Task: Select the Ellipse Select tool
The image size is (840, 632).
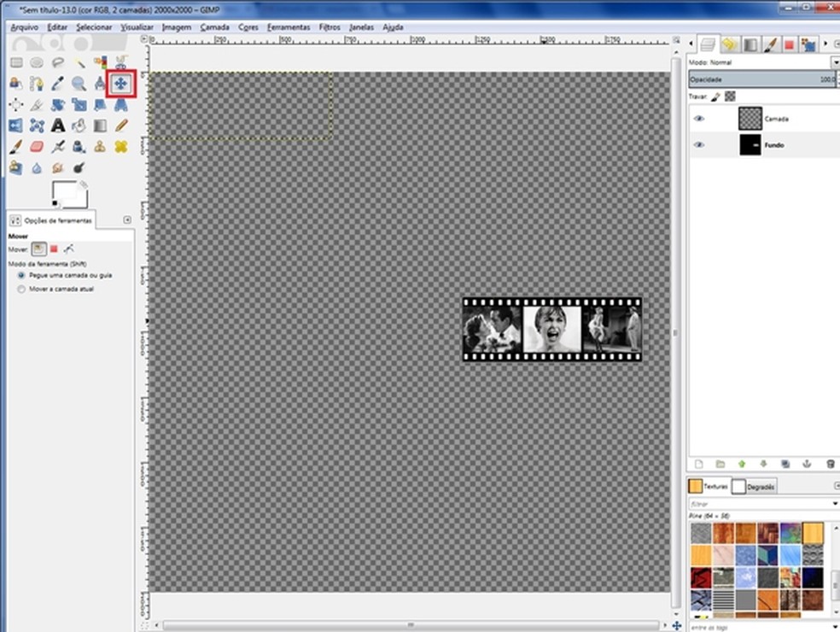Action: 37,62
